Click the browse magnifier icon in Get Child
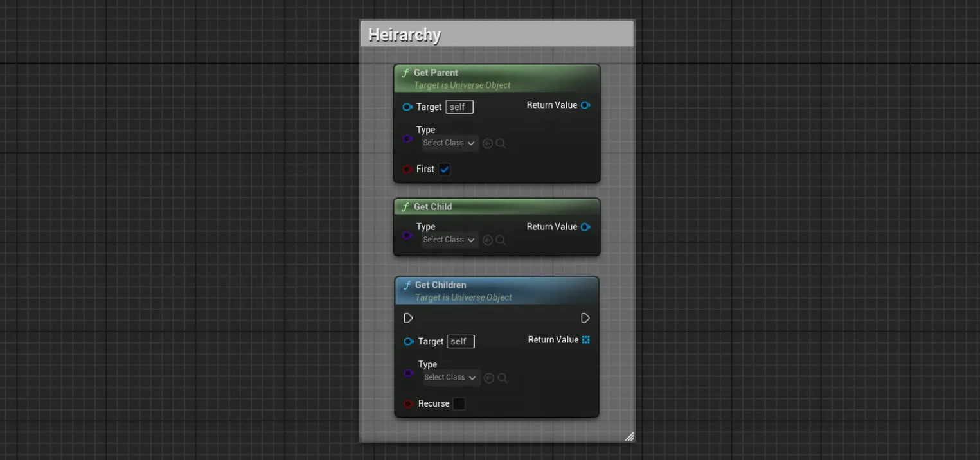Viewport: 980px width, 460px height. pyautogui.click(x=501, y=240)
